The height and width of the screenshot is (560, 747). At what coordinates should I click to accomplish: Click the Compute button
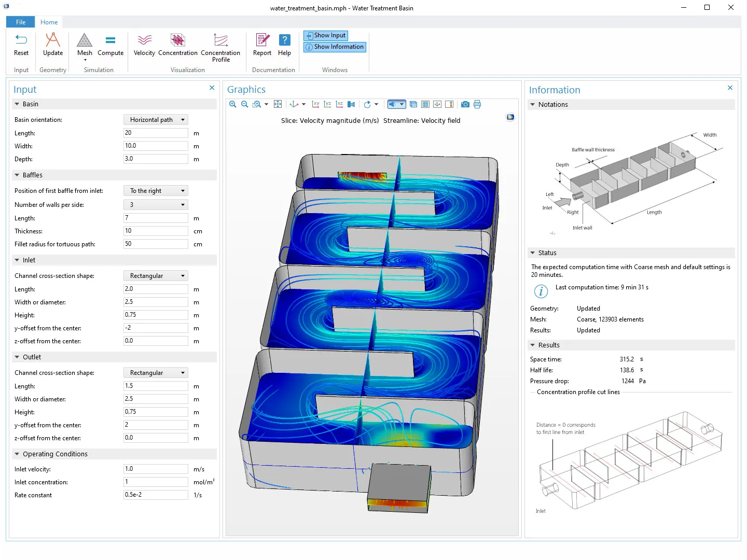tap(110, 45)
